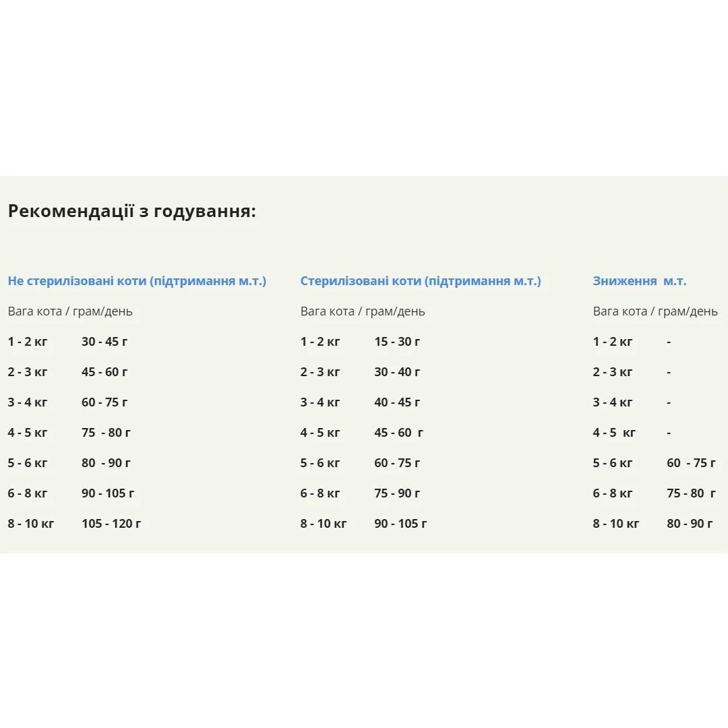Select "80 - 90 г" in the Зниження м.т. column

[x=690, y=524]
